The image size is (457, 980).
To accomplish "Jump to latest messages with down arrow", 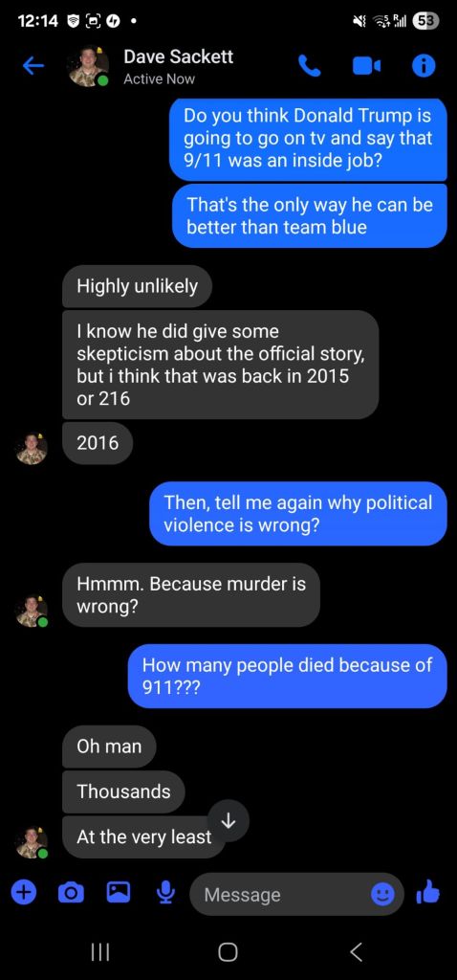I will (228, 820).
